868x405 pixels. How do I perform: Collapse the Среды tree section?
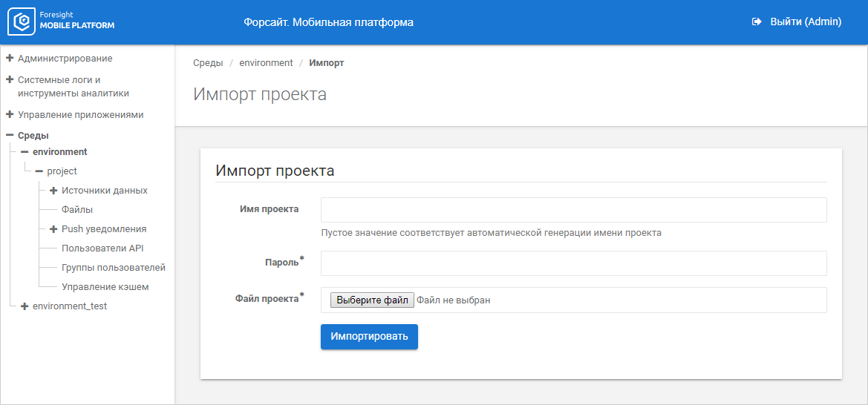10,136
